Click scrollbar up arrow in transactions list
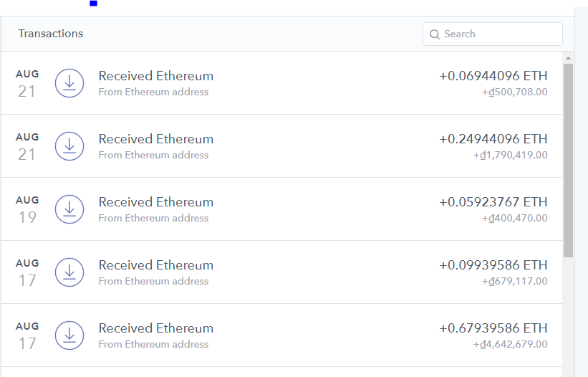The height and width of the screenshot is (377, 588). pyautogui.click(x=568, y=57)
